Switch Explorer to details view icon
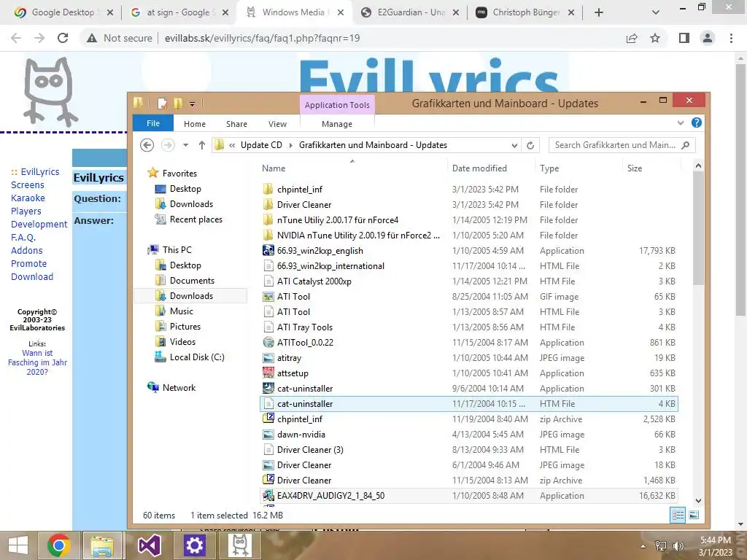Screen dimensions: 747x560 678,515
